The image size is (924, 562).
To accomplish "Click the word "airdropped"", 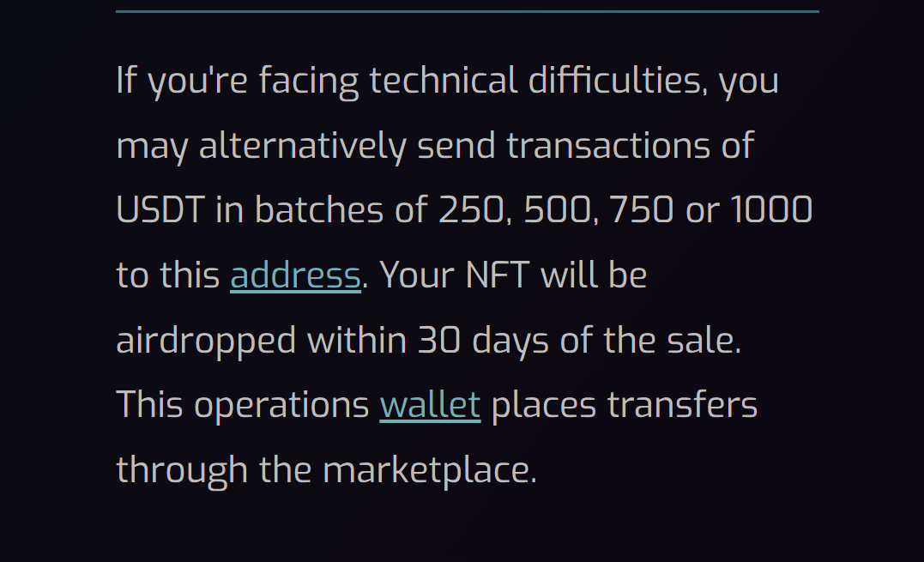I will click(x=206, y=341).
